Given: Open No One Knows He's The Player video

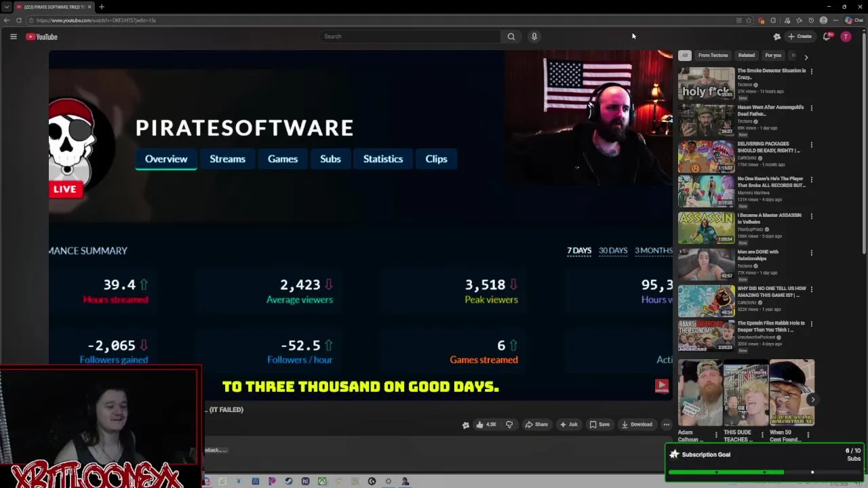Looking at the screenshot, I should click(771, 182).
